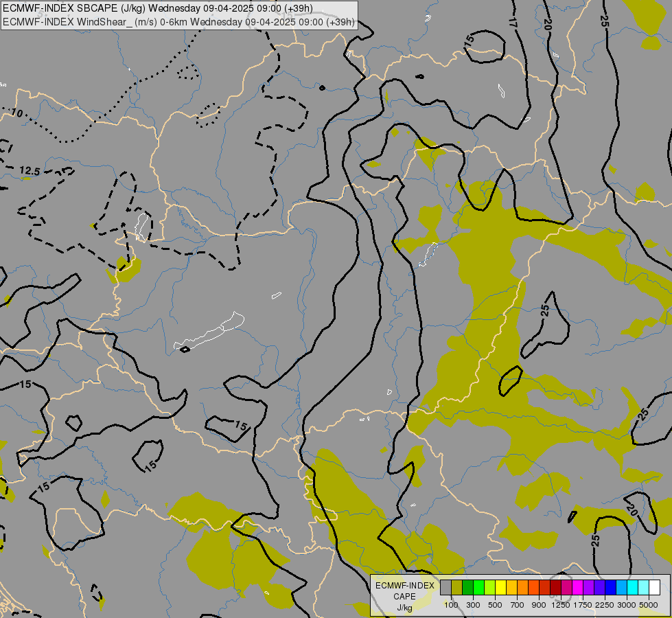
Task: Click the '700' legend tick label
Action: tap(518, 605)
